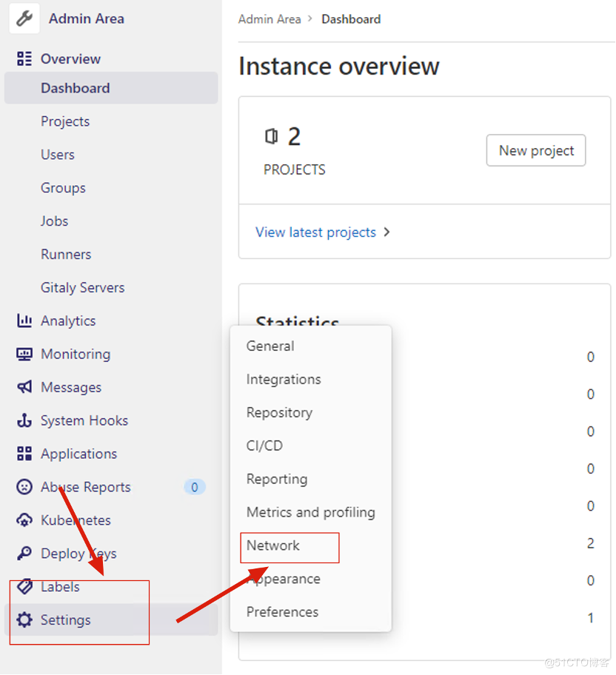Open Jobs in sidebar
This screenshot has height=675, width=616.
(55, 221)
